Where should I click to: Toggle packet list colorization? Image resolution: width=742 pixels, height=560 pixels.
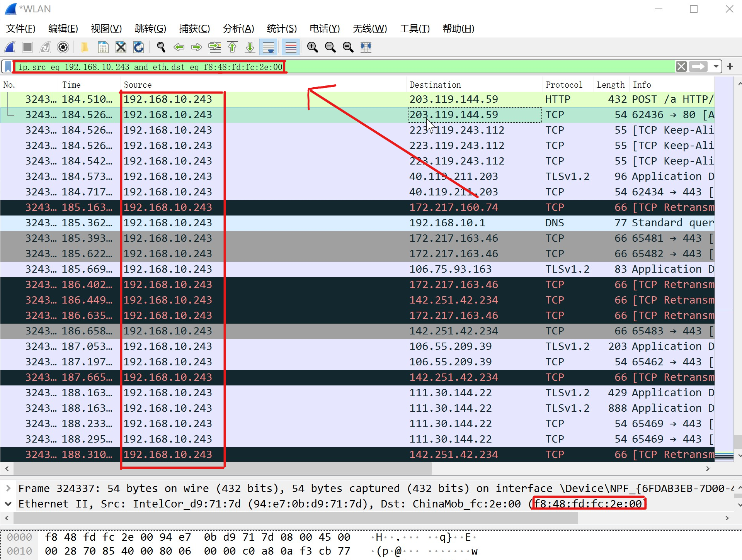pos(291,47)
